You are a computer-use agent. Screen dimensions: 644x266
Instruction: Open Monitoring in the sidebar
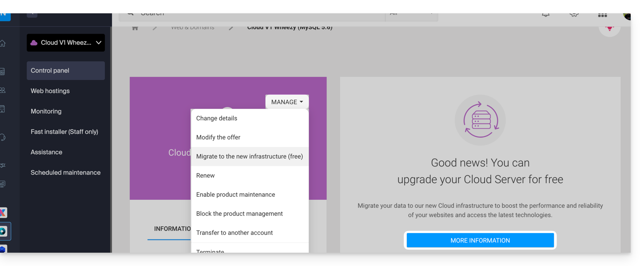pos(46,111)
